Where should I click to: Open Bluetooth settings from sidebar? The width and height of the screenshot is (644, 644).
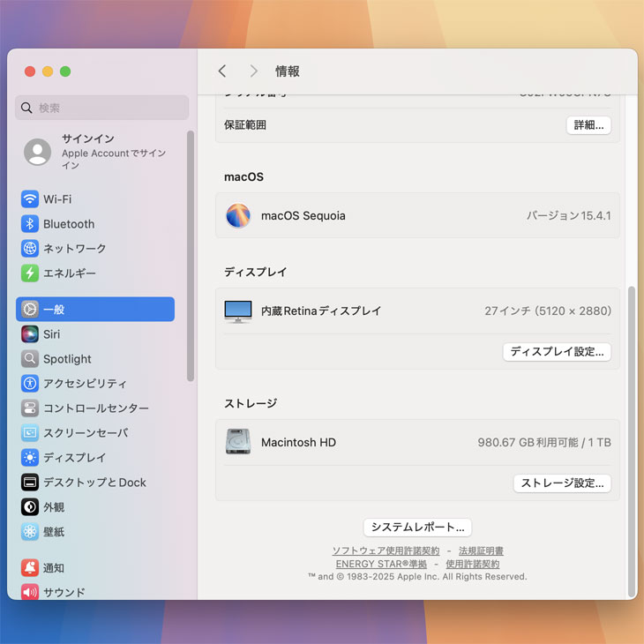(x=68, y=224)
